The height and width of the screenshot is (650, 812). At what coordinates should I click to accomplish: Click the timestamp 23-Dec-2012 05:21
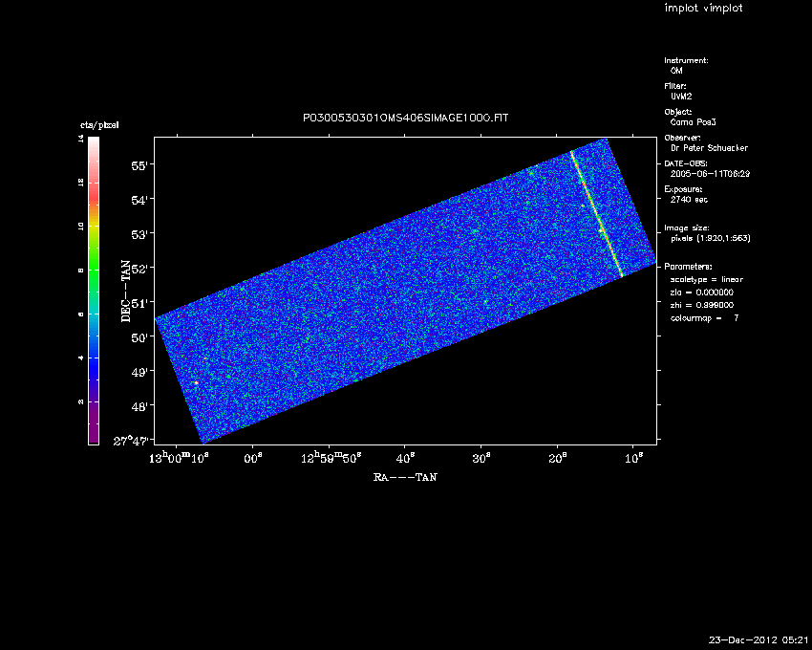tap(759, 640)
